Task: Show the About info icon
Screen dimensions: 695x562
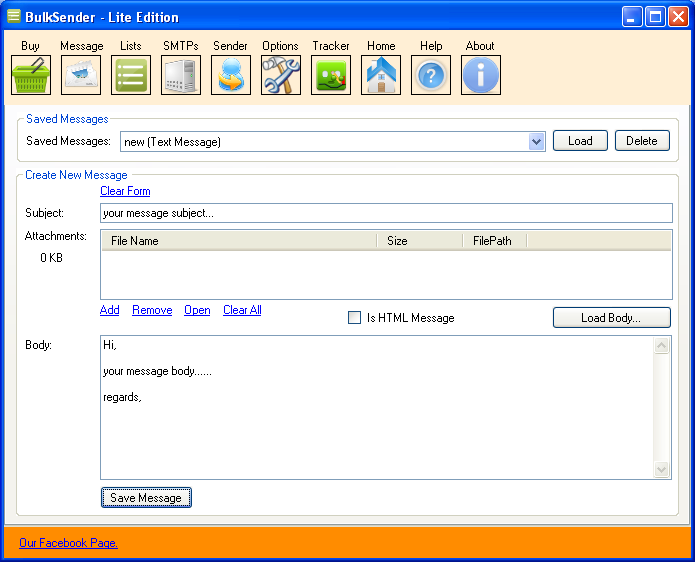Action: click(481, 75)
